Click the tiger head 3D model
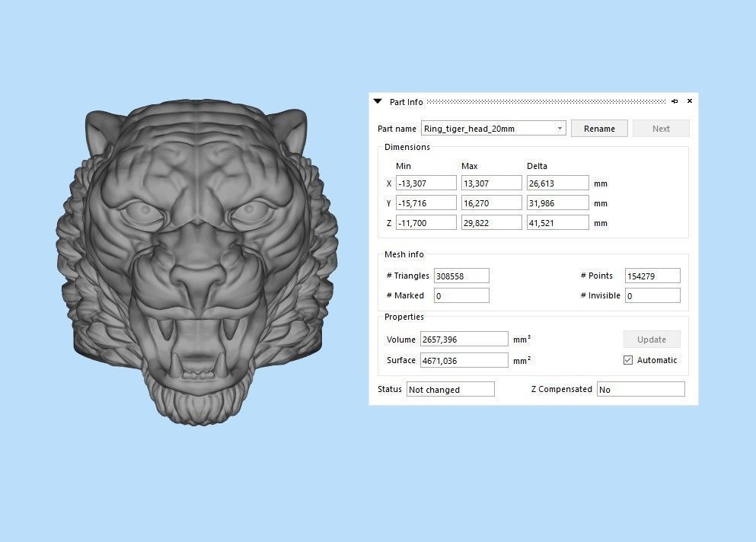756x542 pixels. pyautogui.click(x=197, y=263)
